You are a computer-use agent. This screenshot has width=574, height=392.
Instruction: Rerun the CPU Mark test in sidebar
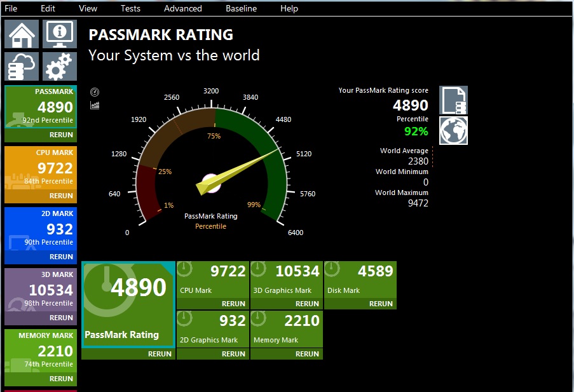(x=61, y=196)
